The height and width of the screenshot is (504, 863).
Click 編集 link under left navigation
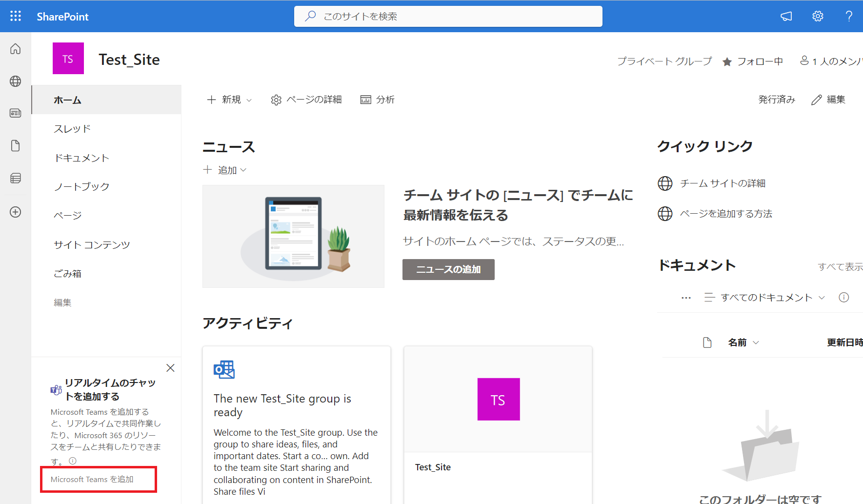62,302
